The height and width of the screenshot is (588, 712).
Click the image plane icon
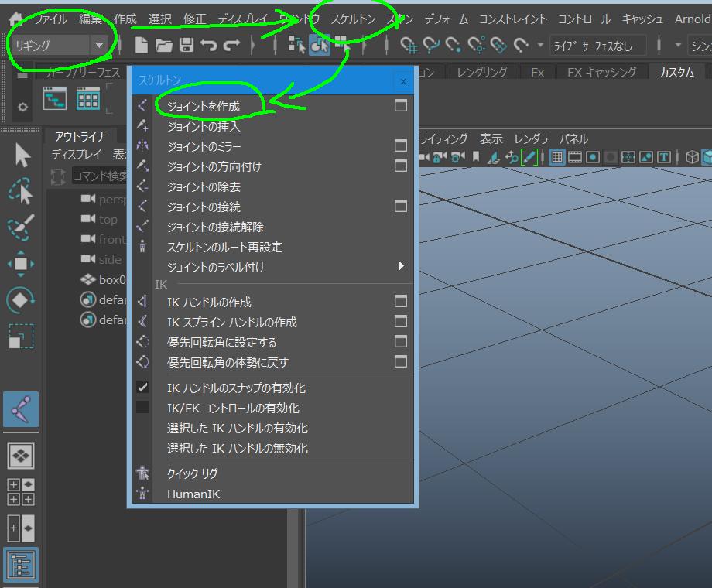493,157
